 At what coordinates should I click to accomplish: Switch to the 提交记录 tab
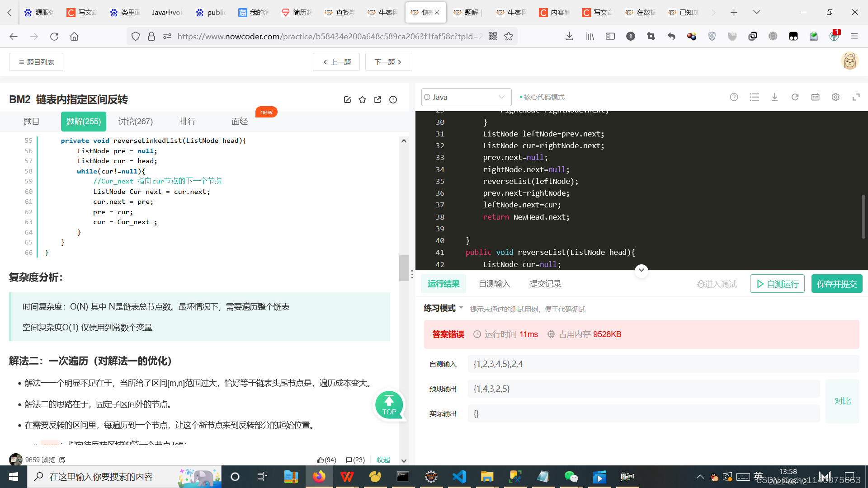pos(545,283)
